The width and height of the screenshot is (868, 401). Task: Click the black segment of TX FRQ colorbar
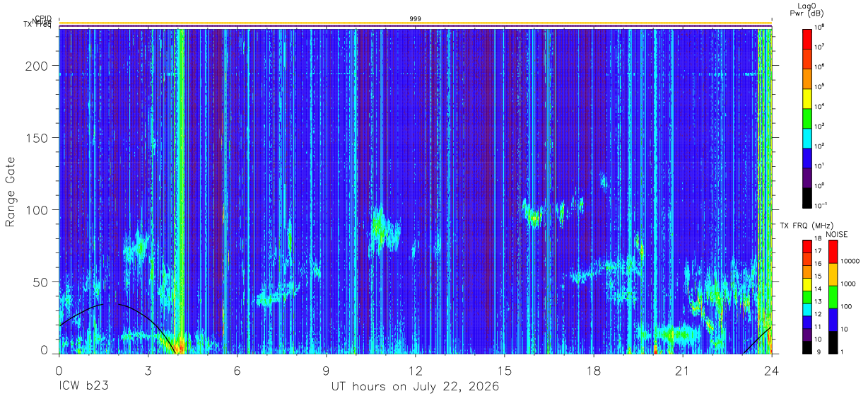pos(807,346)
